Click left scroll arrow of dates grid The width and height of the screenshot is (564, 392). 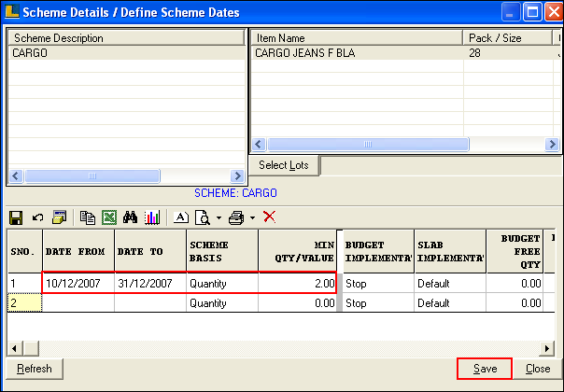coord(15,348)
